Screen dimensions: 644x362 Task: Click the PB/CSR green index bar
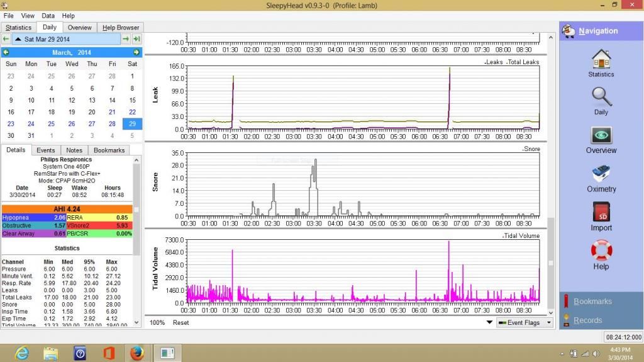tap(99, 233)
